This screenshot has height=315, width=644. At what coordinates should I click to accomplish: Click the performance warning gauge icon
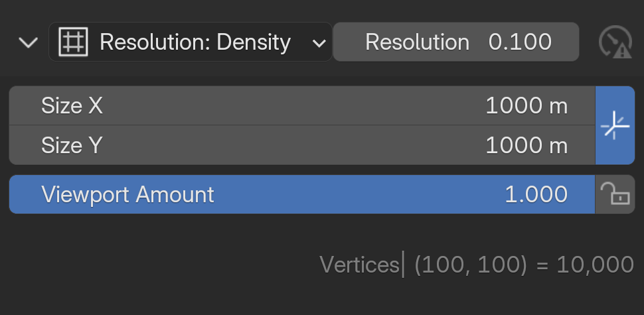(x=615, y=43)
